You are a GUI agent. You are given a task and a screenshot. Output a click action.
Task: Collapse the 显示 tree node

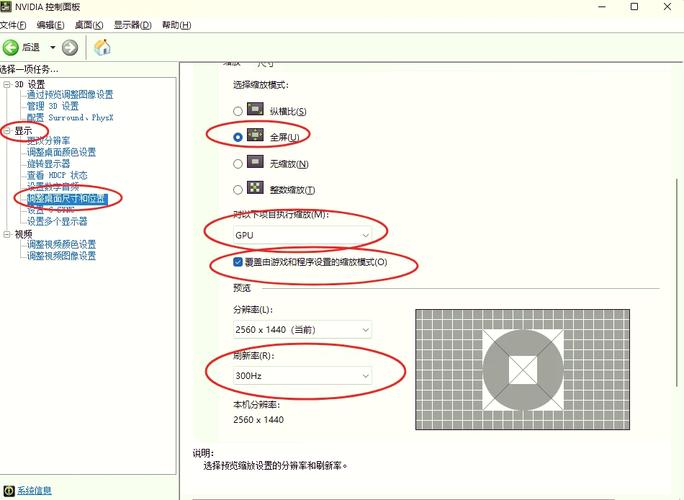(x=7, y=130)
